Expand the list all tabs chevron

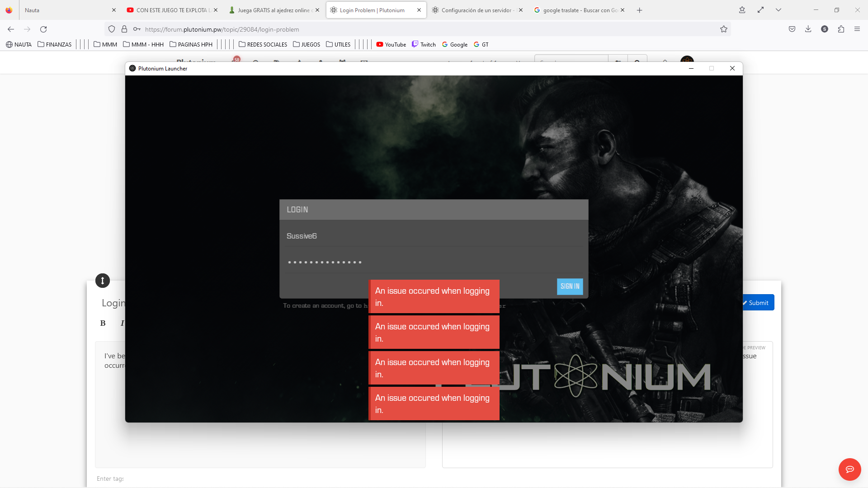pos(778,10)
